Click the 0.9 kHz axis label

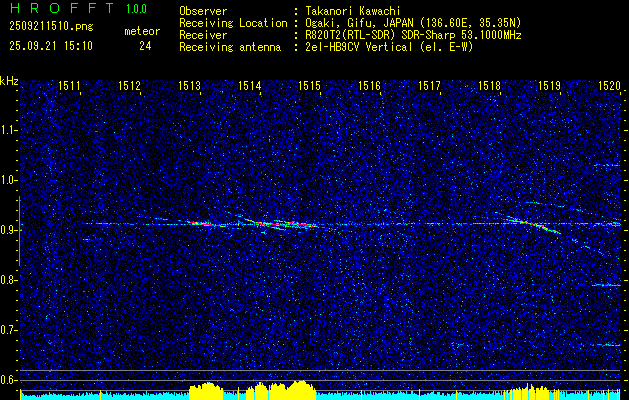pos(7,231)
